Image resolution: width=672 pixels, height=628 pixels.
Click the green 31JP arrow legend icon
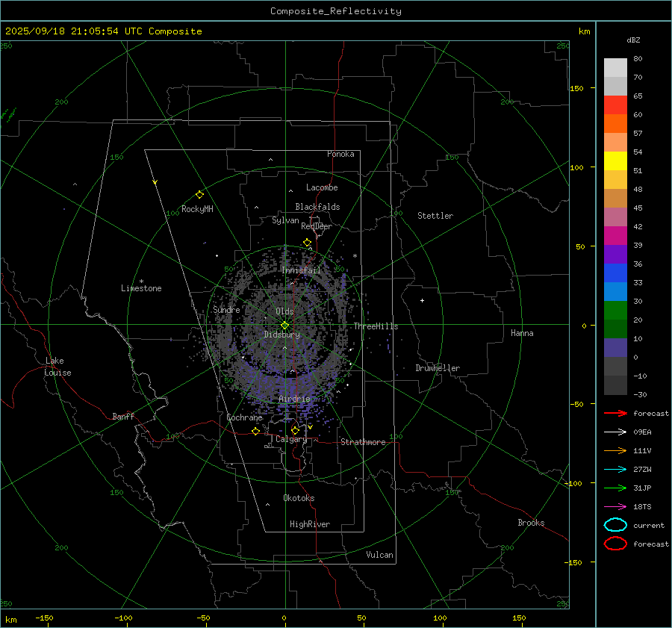615,488
